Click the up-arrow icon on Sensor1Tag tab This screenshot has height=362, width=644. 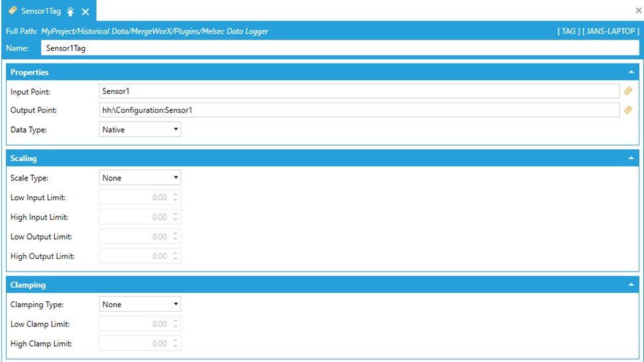(71, 11)
